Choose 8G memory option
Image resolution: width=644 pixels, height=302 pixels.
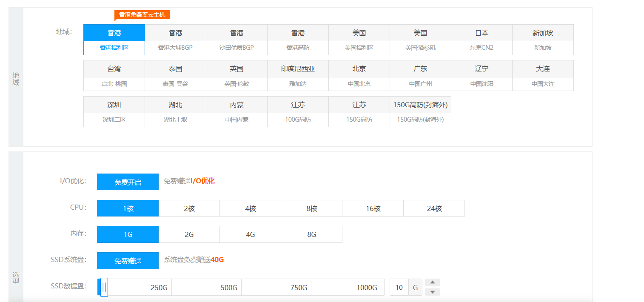pyautogui.click(x=312, y=234)
